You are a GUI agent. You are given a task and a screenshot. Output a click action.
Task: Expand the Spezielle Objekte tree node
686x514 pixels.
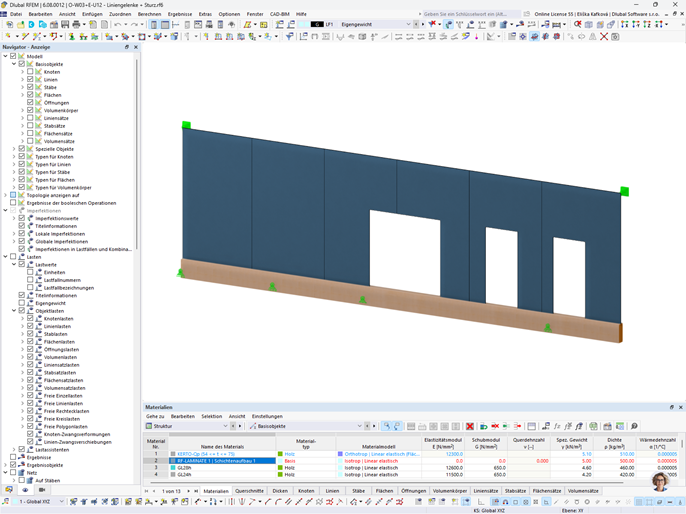[x=14, y=149]
